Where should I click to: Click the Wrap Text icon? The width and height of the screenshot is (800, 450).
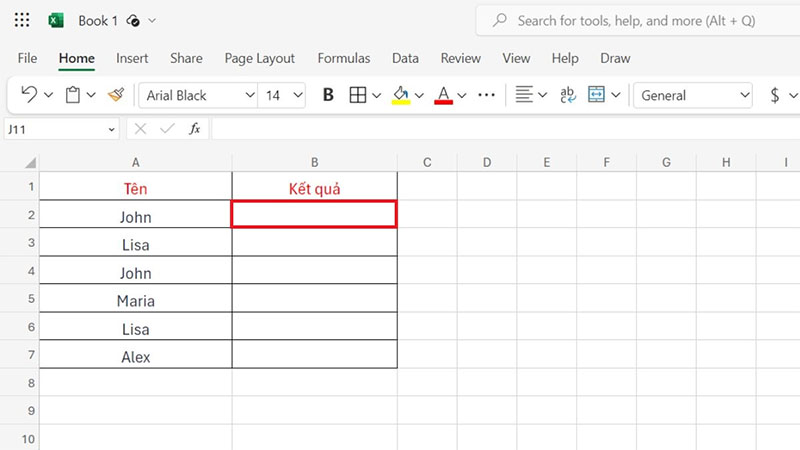tap(568, 95)
